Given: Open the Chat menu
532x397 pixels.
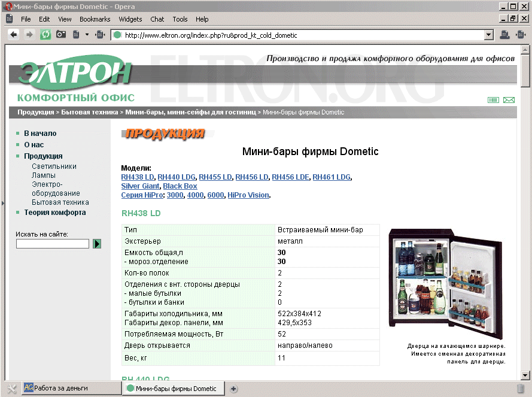Looking at the screenshot, I should tap(157, 19).
